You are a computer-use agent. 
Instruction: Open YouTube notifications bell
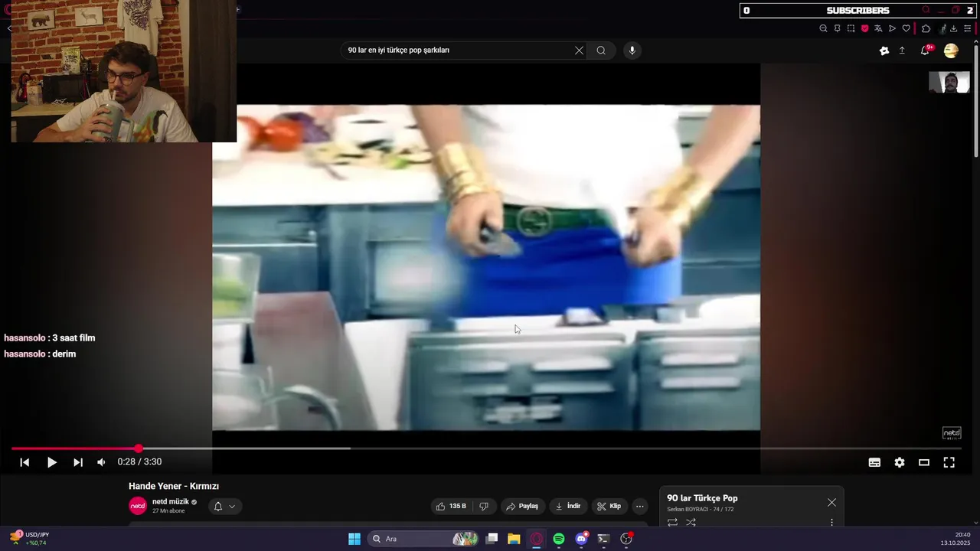pos(925,51)
